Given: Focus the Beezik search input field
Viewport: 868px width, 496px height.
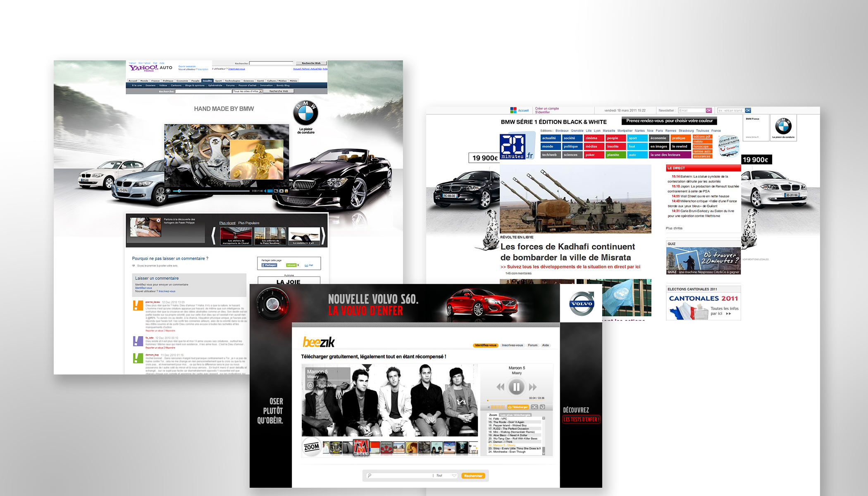Looking at the screenshot, I should pyautogui.click(x=399, y=476).
